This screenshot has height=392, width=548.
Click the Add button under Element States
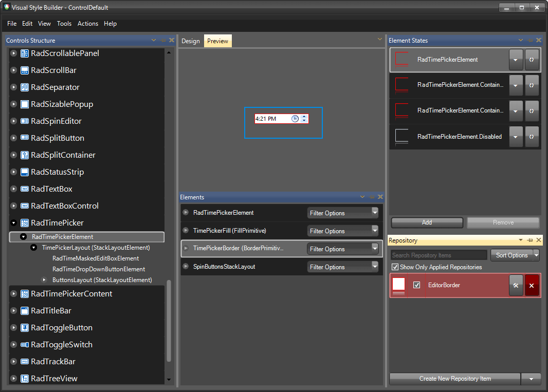coord(427,222)
